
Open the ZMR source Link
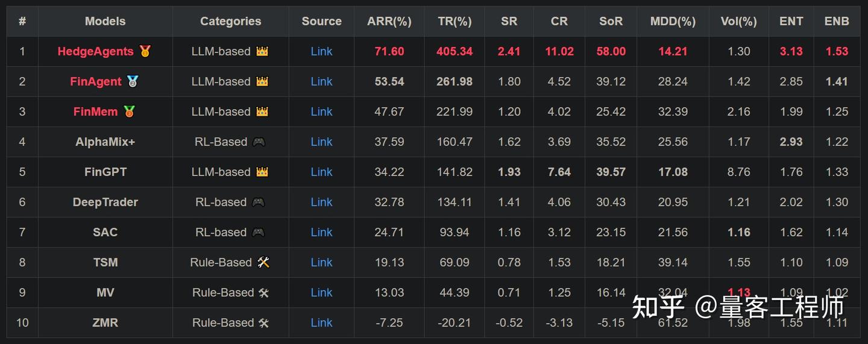pyautogui.click(x=321, y=322)
